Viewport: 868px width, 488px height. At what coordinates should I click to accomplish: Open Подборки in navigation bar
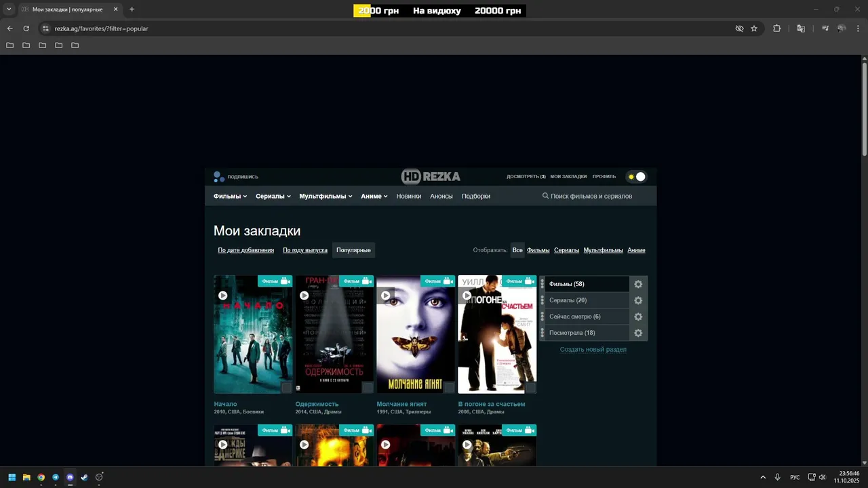coord(476,196)
